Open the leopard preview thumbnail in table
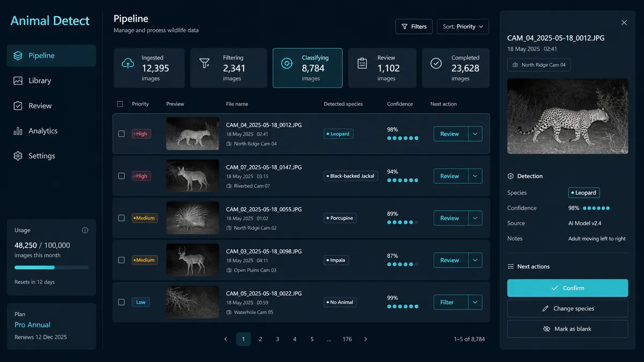Image resolution: width=644 pixels, height=362 pixels. [193, 134]
